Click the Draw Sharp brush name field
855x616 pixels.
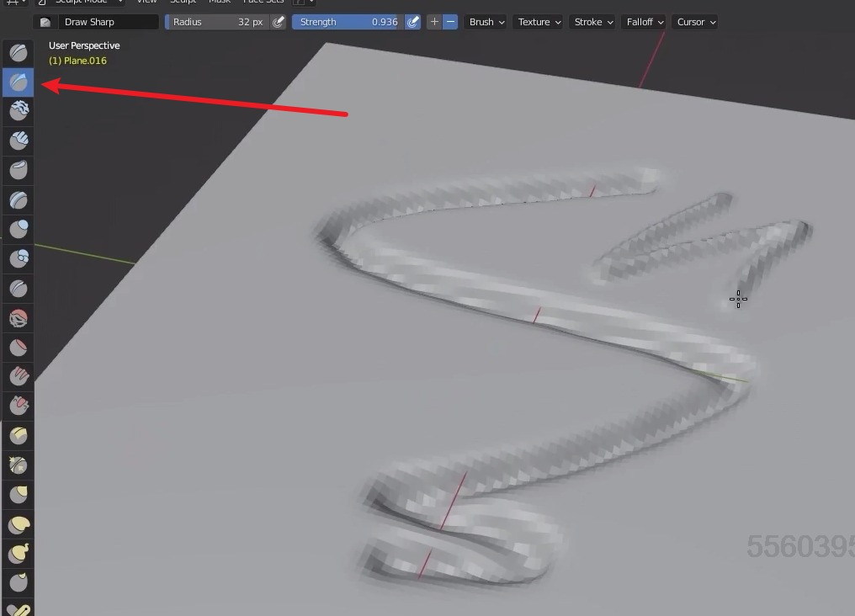(x=108, y=22)
